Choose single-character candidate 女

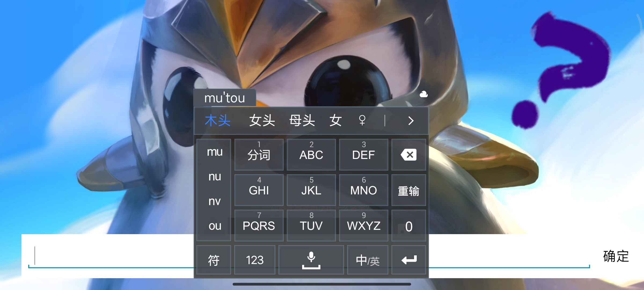pos(336,120)
